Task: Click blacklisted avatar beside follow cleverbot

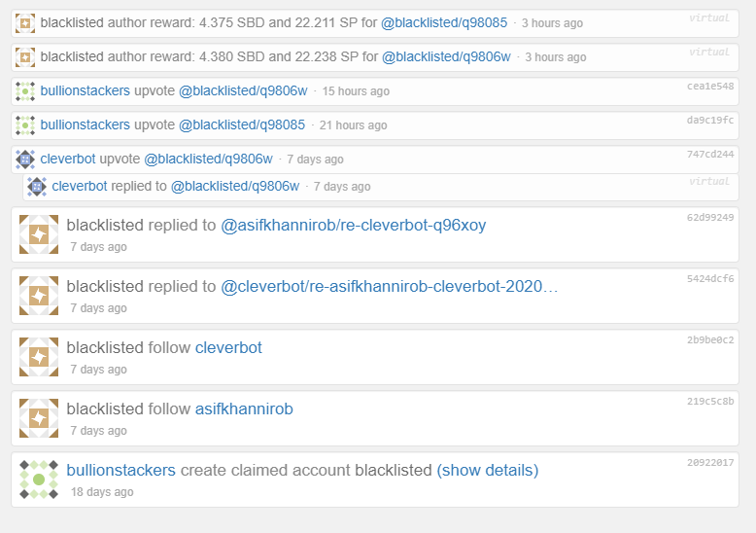Action: [x=39, y=357]
